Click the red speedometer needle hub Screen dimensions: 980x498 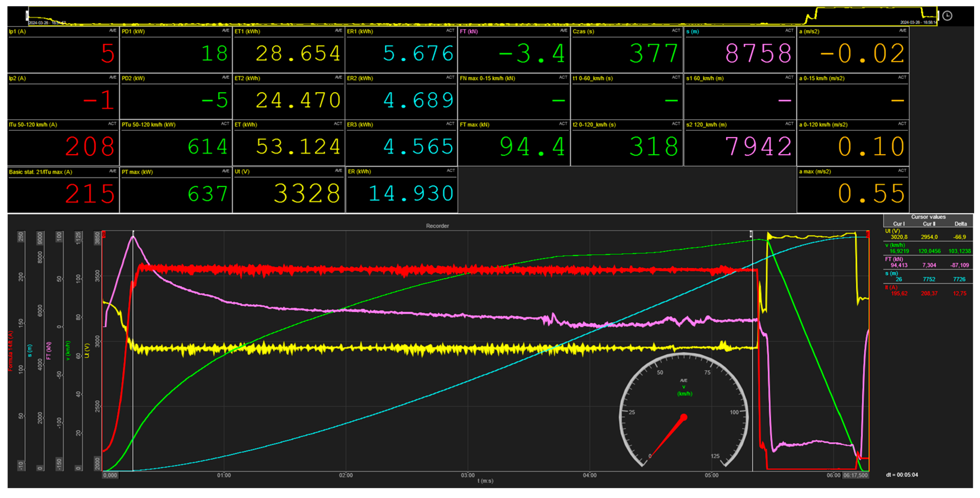tap(684, 418)
